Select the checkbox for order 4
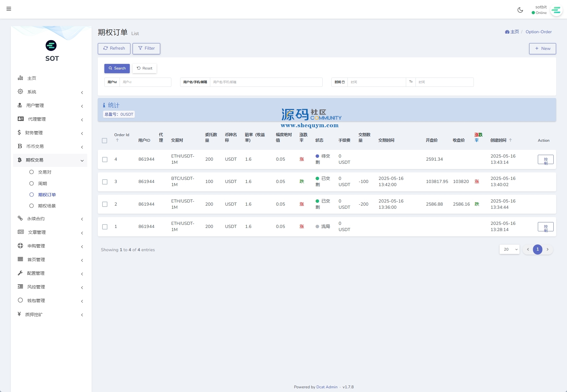567x392 pixels. pos(105,159)
